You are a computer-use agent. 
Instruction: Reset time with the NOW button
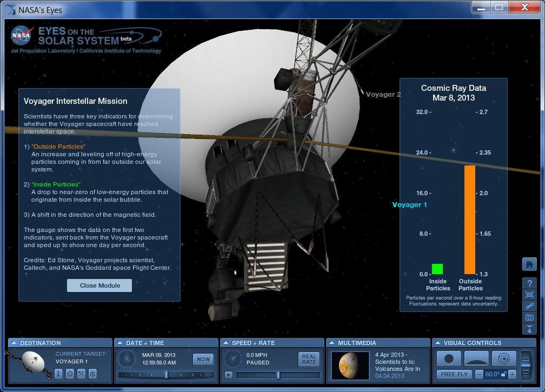(203, 359)
